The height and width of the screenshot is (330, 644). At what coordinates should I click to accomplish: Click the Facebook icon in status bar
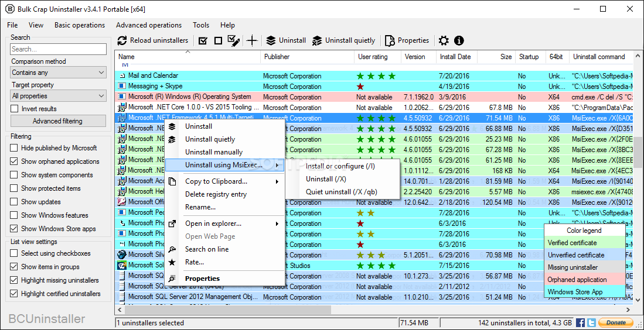tap(580, 322)
